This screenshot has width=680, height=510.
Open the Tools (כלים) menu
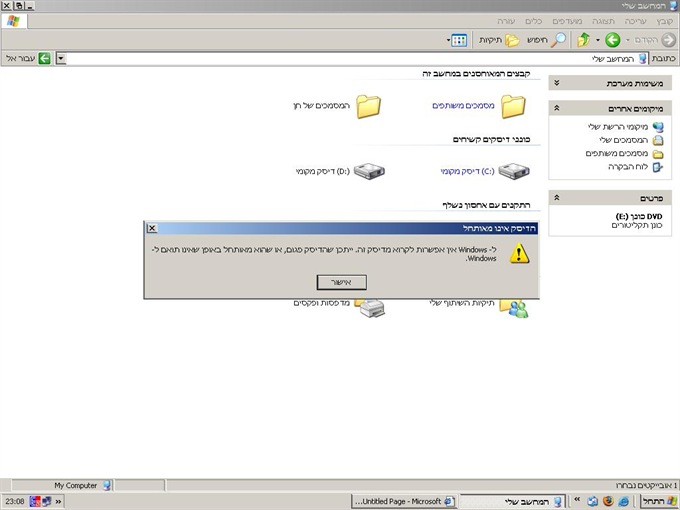coord(533,20)
